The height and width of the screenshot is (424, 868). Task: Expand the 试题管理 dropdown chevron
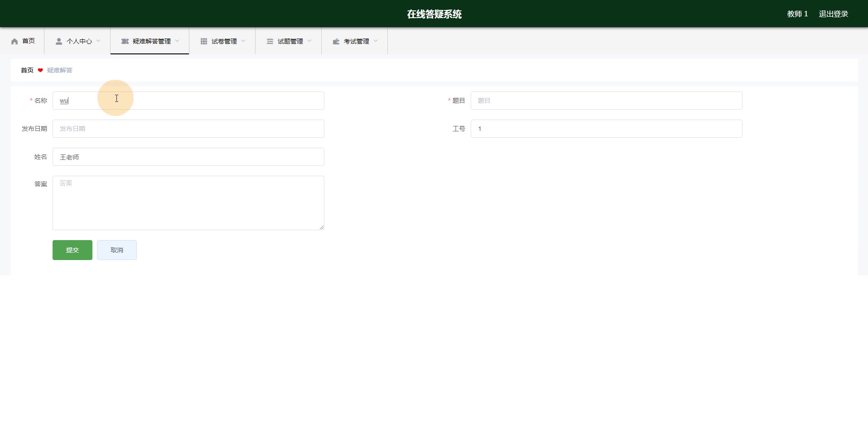click(x=309, y=41)
